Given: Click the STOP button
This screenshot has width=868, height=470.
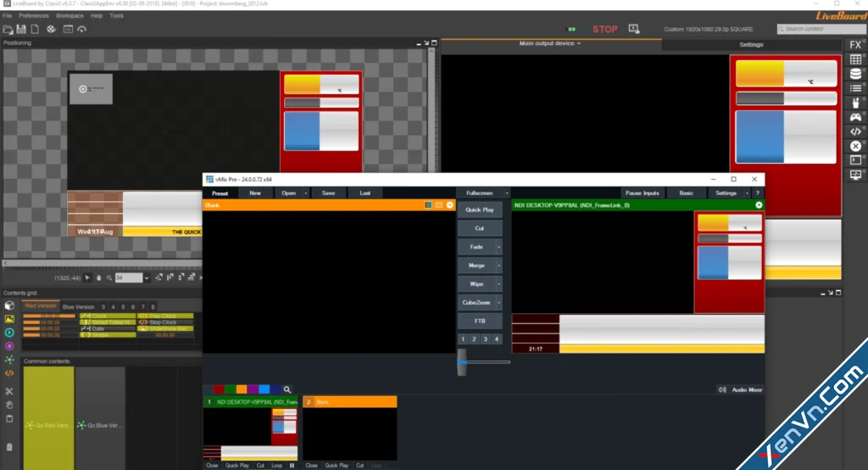Looking at the screenshot, I should click(x=605, y=30).
